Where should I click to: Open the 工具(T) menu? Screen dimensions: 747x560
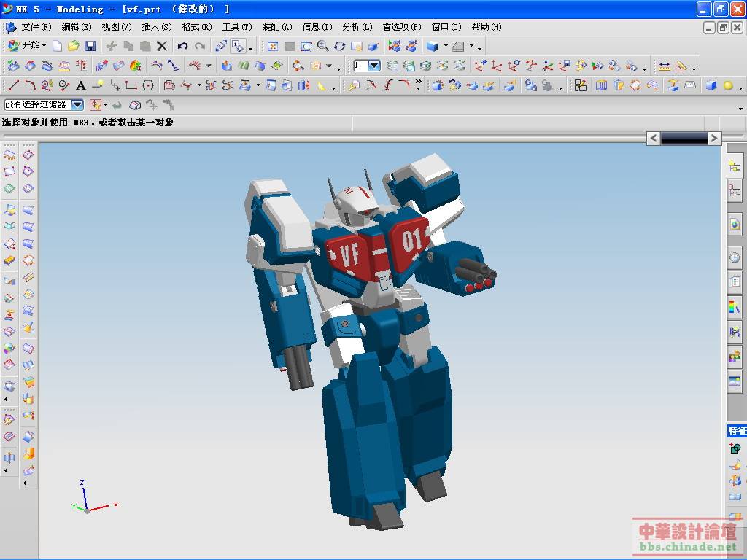point(237,27)
